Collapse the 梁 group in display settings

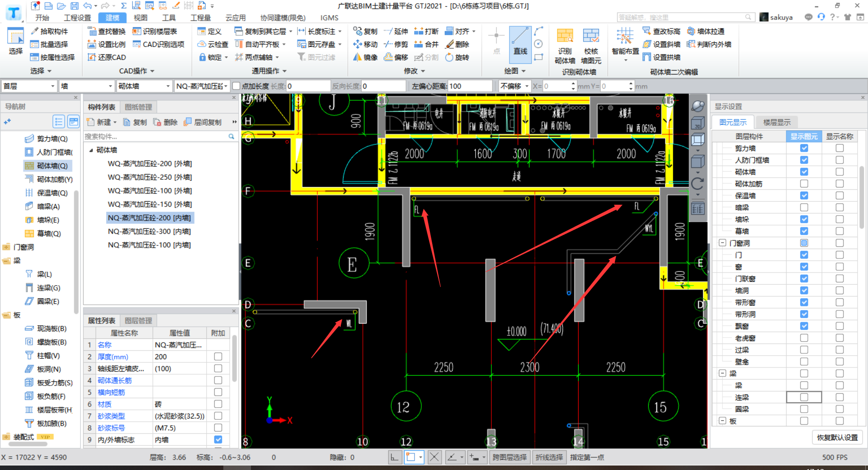pyautogui.click(x=722, y=373)
